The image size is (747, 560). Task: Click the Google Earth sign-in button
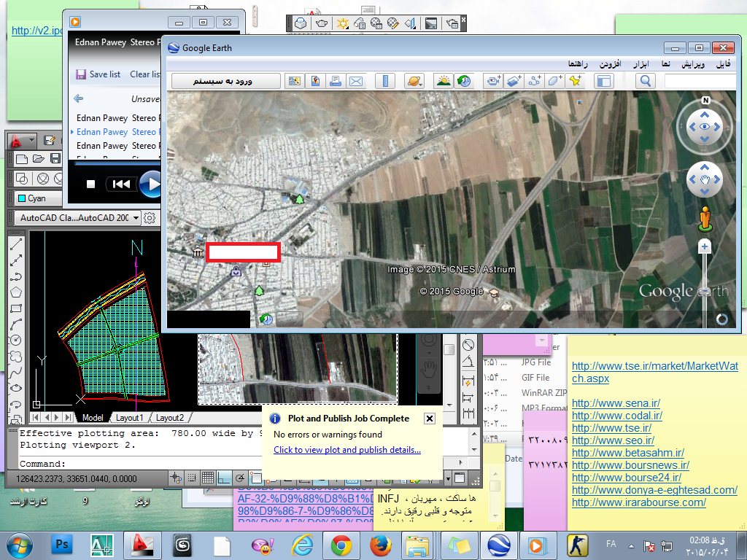225,81
